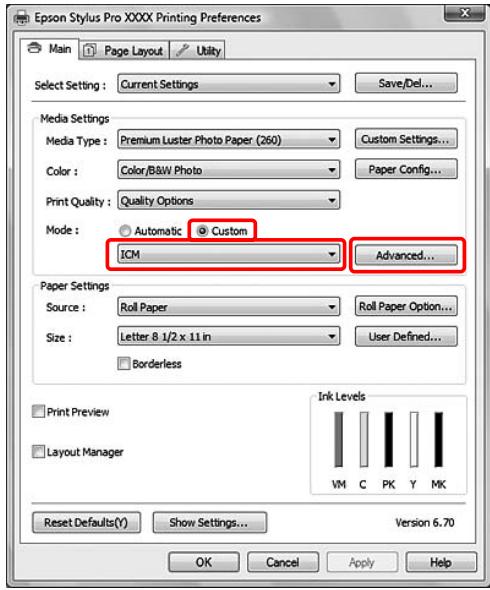This screenshot has height=590, width=490.
Task: Open the Utility tab
Action: click(x=198, y=50)
